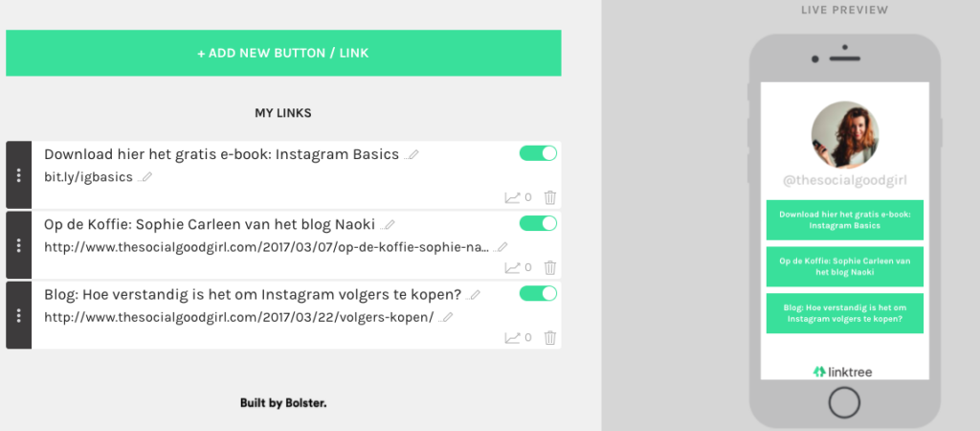Click the Add New Button / Link bar
Screen dimensions: 980x431
click(283, 53)
